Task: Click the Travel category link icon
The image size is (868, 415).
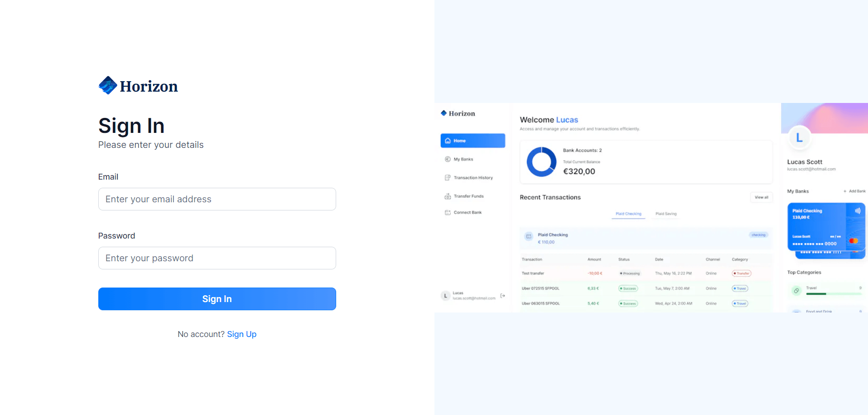Action: [796, 291]
